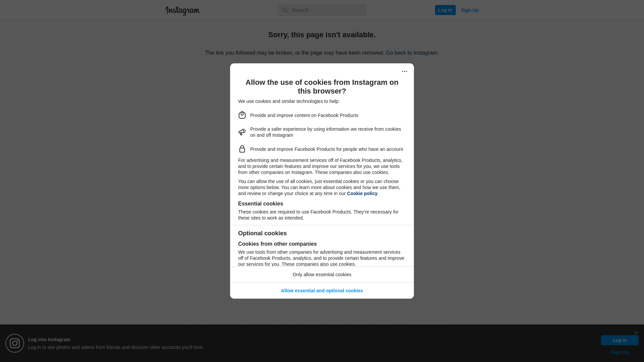Open the Sign Up link in header

[x=470, y=10]
